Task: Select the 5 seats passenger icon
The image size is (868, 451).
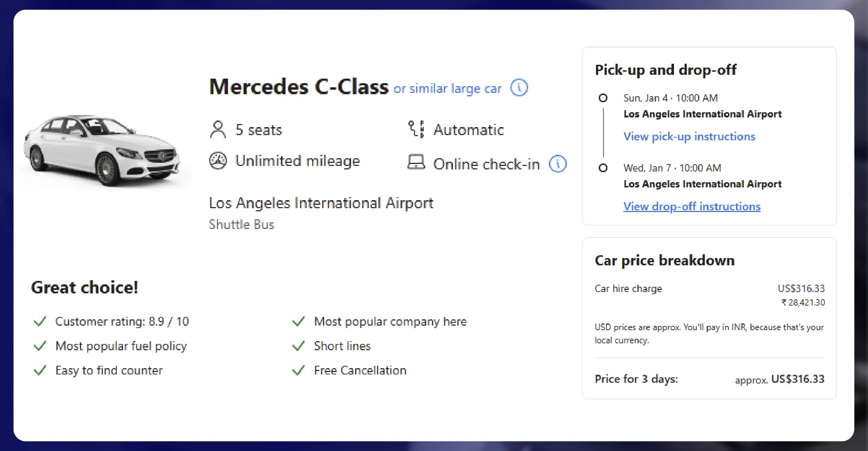Action: click(x=217, y=129)
